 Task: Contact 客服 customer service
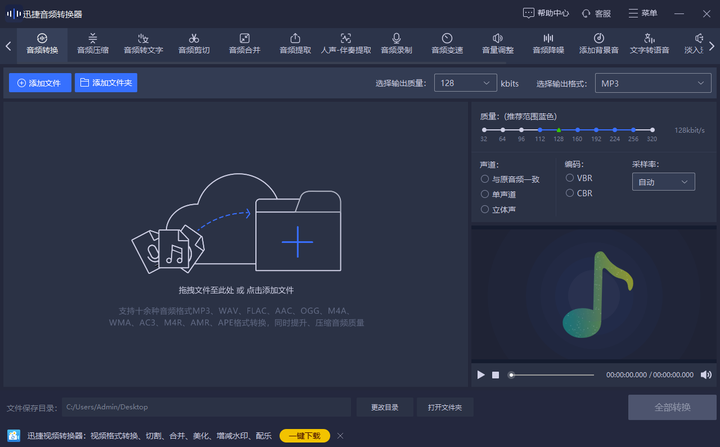point(596,13)
